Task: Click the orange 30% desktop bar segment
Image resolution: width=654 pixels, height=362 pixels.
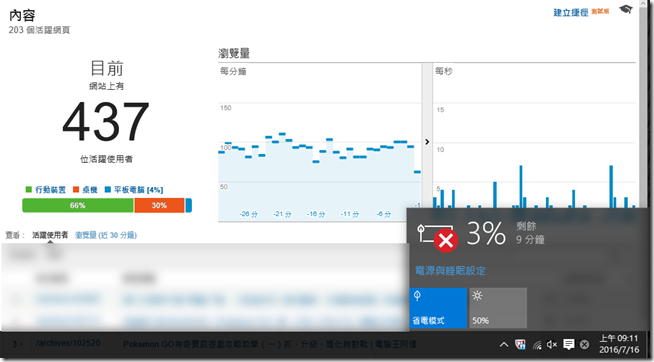Action: [x=159, y=205]
